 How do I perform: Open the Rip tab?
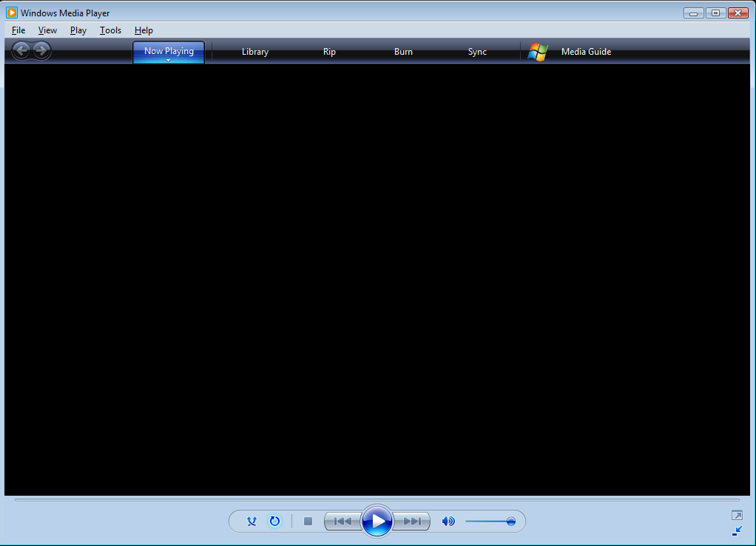[329, 52]
